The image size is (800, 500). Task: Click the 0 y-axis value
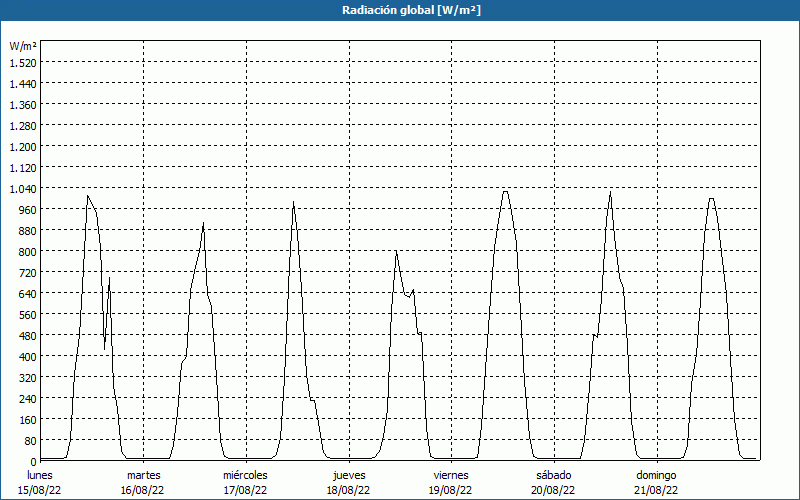[x=34, y=462]
